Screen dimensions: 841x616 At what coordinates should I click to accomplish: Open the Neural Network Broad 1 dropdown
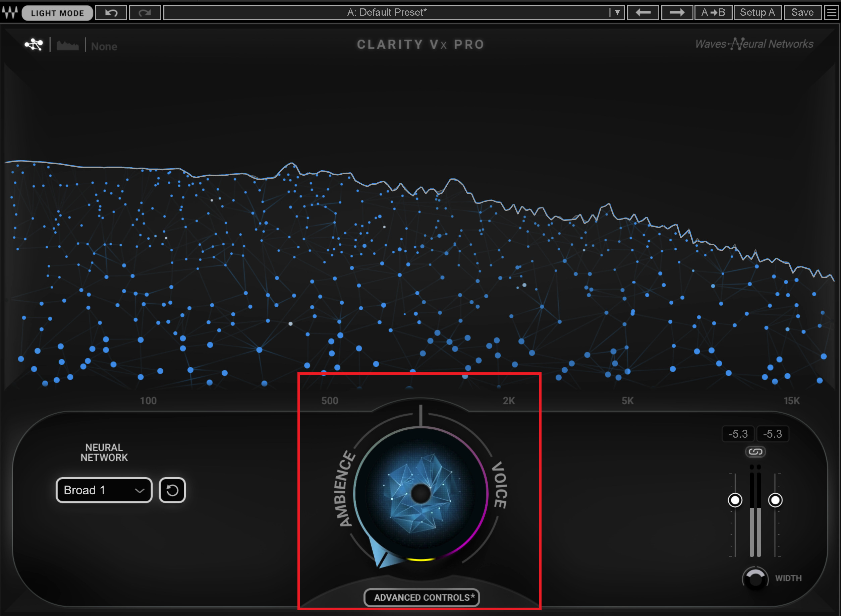click(104, 490)
